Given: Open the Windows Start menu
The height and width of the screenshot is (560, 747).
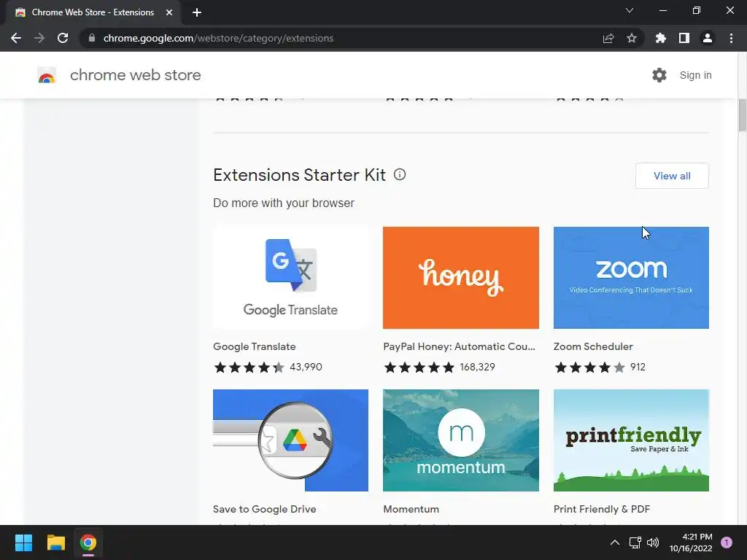Looking at the screenshot, I should point(23,542).
